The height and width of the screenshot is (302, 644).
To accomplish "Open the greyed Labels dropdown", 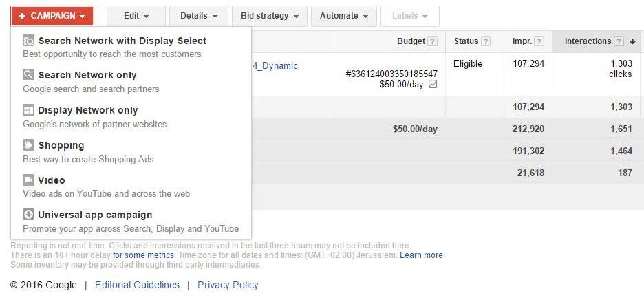I will coord(410,16).
